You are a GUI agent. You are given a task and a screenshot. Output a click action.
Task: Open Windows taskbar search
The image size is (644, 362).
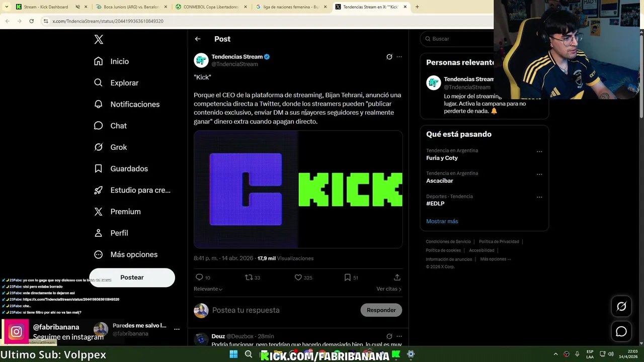(249, 354)
